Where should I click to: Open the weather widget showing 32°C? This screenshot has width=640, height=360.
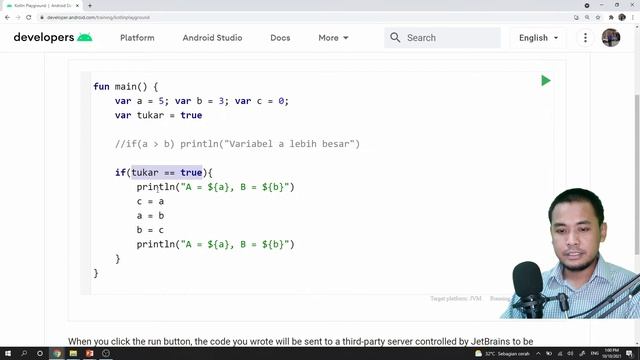tap(502, 353)
